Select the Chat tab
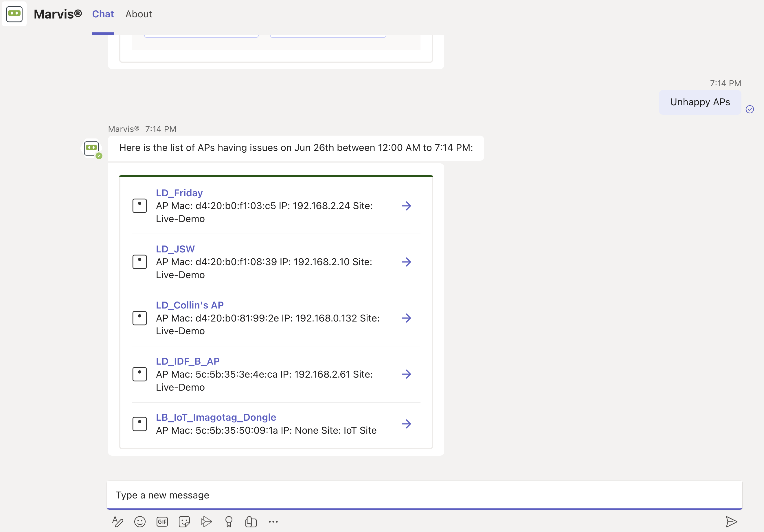This screenshot has height=532, width=764. click(x=103, y=14)
